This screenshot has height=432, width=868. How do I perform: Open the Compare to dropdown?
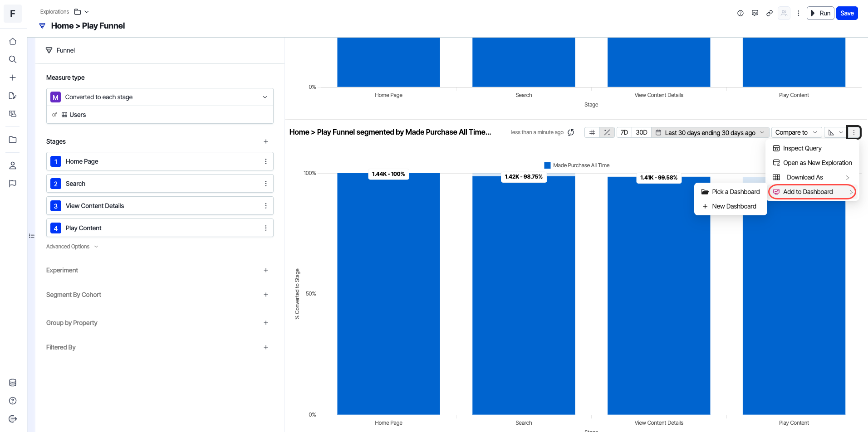796,132
